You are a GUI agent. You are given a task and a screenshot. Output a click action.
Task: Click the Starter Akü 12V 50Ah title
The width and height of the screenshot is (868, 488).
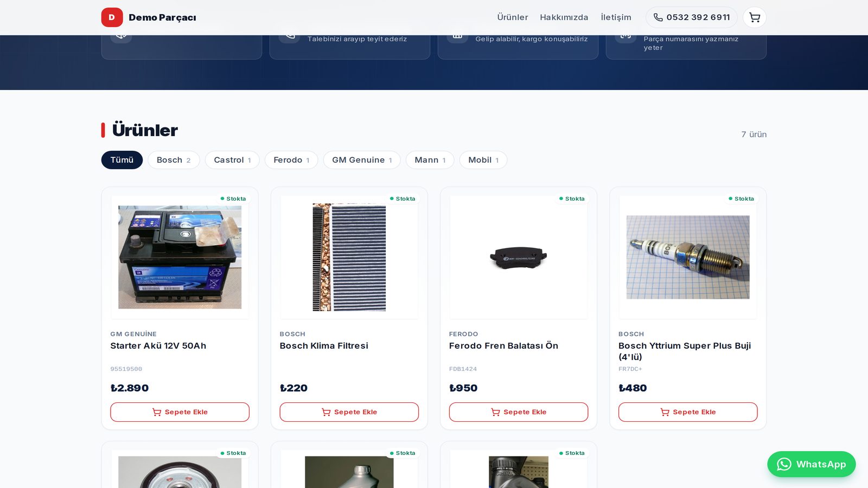(x=158, y=346)
